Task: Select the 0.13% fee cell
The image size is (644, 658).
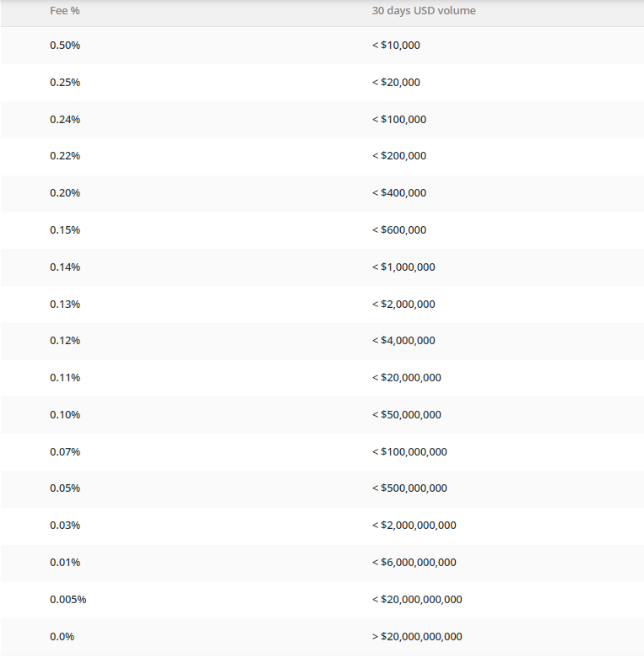Action: 65,305
